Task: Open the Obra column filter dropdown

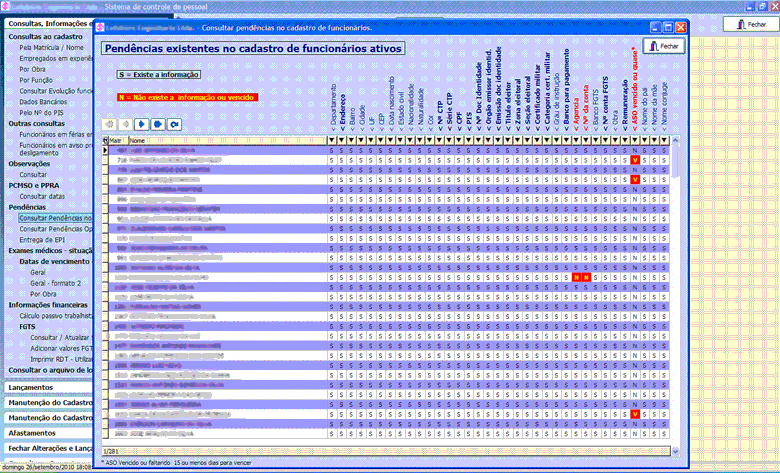Action: (x=615, y=141)
